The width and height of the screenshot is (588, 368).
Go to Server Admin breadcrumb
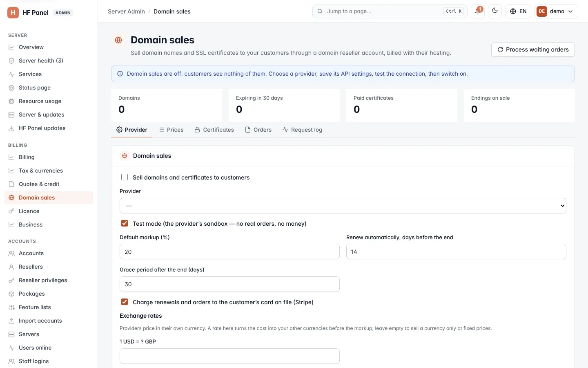[x=126, y=11]
